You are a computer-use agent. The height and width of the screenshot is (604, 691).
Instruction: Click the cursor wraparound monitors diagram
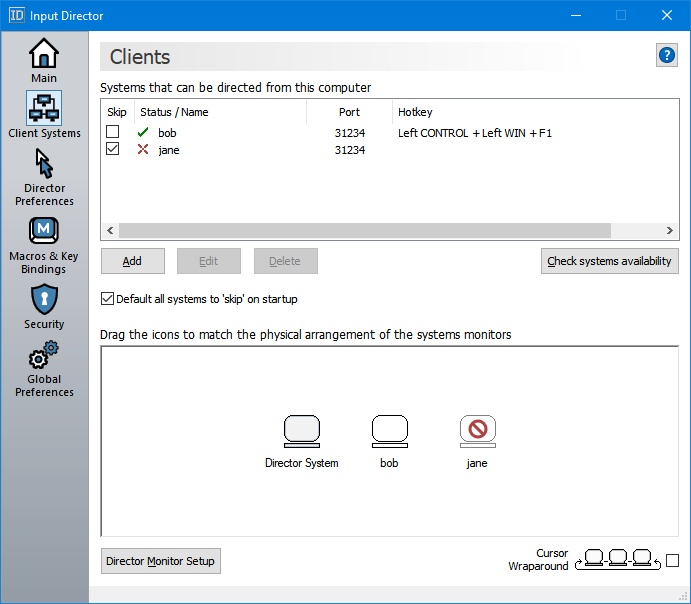618,560
